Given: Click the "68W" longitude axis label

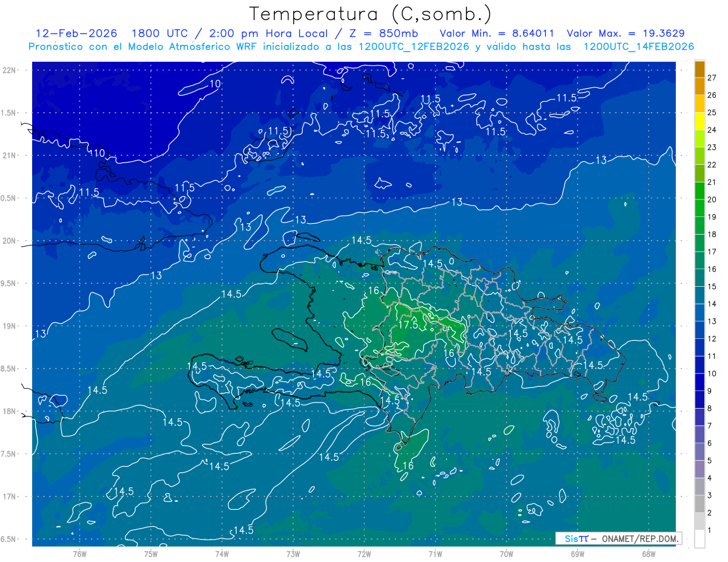Looking at the screenshot, I should tap(649, 554).
